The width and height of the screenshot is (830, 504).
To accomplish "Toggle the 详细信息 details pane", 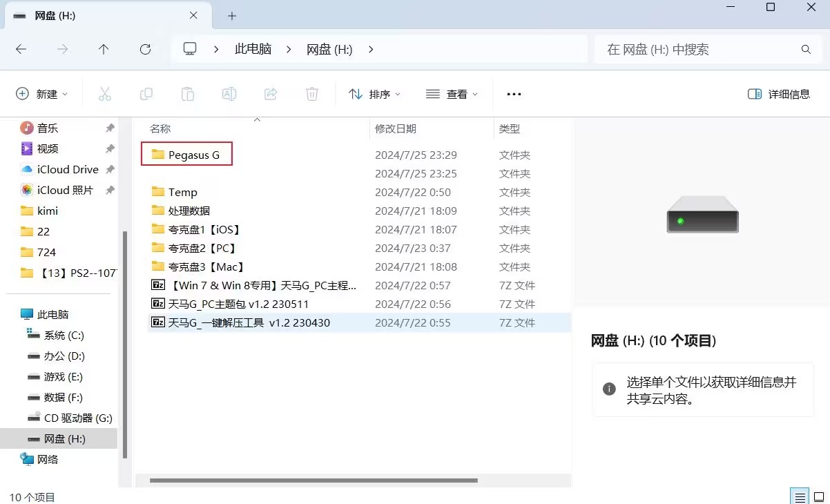I will coord(779,94).
